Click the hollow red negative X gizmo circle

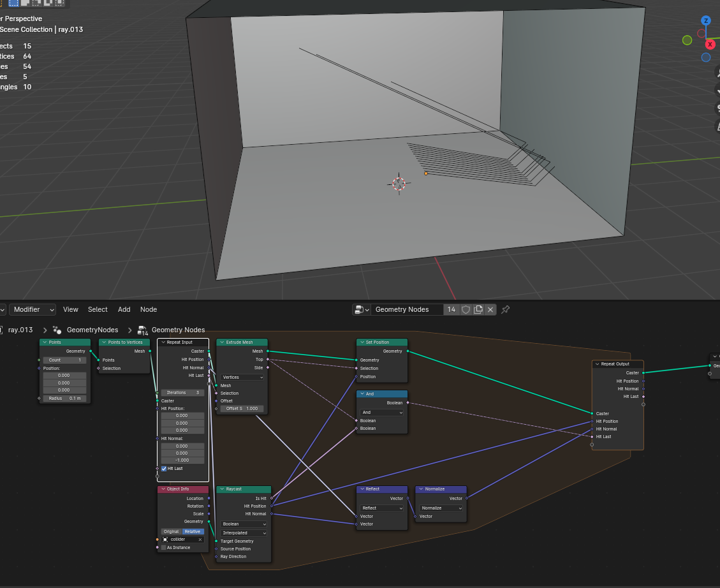(701, 34)
